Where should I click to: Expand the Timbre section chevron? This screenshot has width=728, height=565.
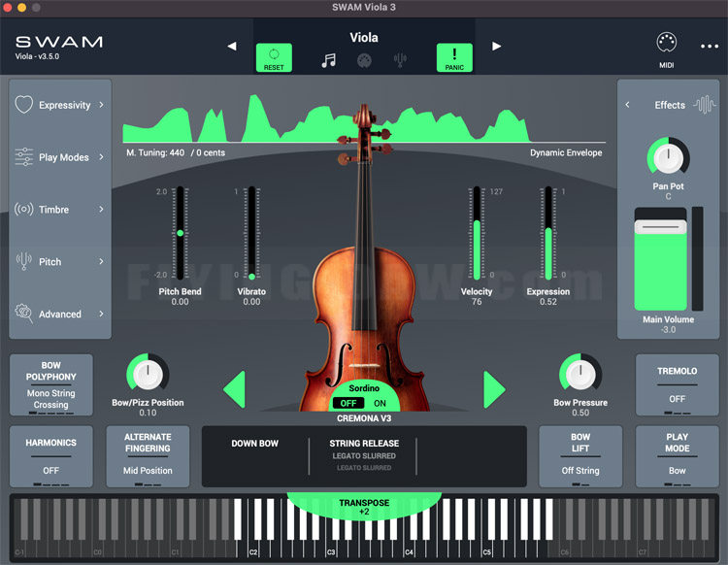click(101, 209)
